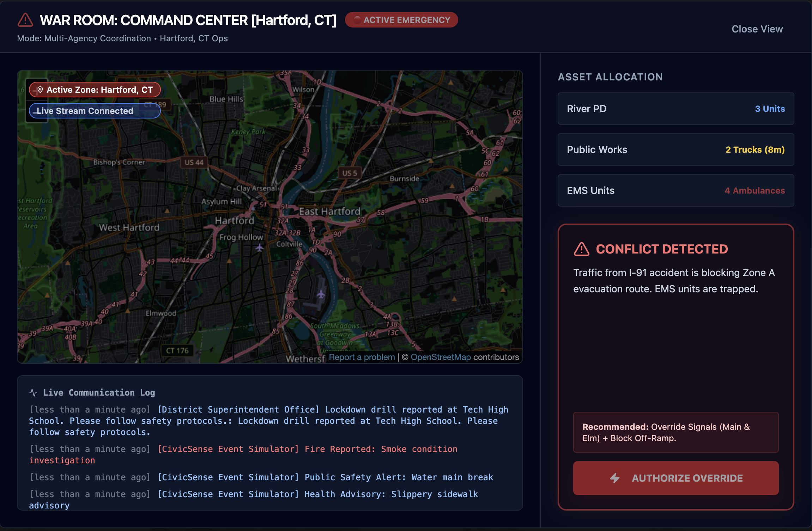Open the OpenStreetMap attribution link
812x531 pixels.
click(441, 357)
